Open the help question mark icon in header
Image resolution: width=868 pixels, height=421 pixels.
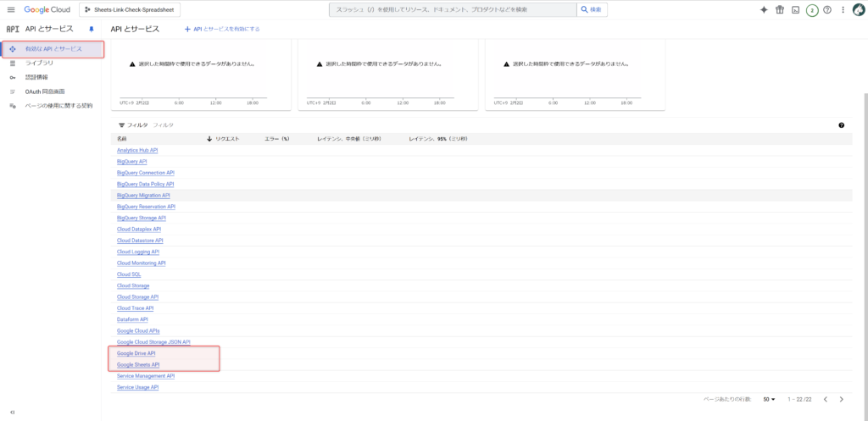click(827, 9)
